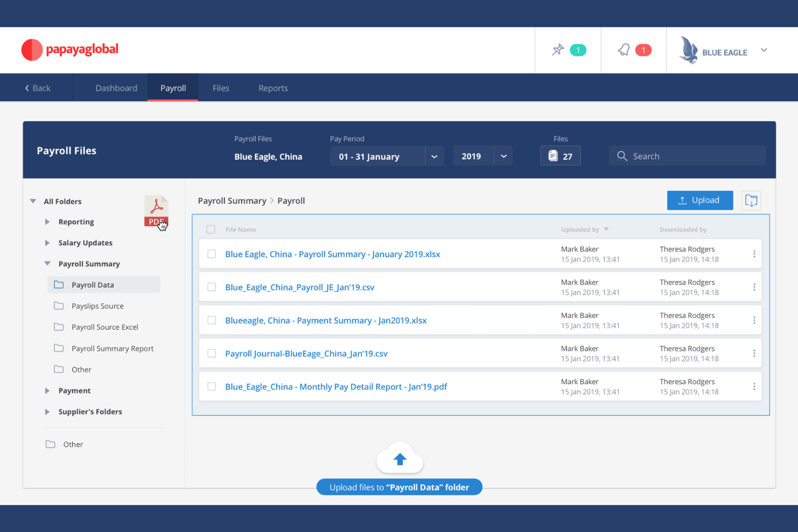The height and width of the screenshot is (532, 798).
Task: Select the Monthly Pay Detail Report PDF checkbox
Action: pos(211,386)
